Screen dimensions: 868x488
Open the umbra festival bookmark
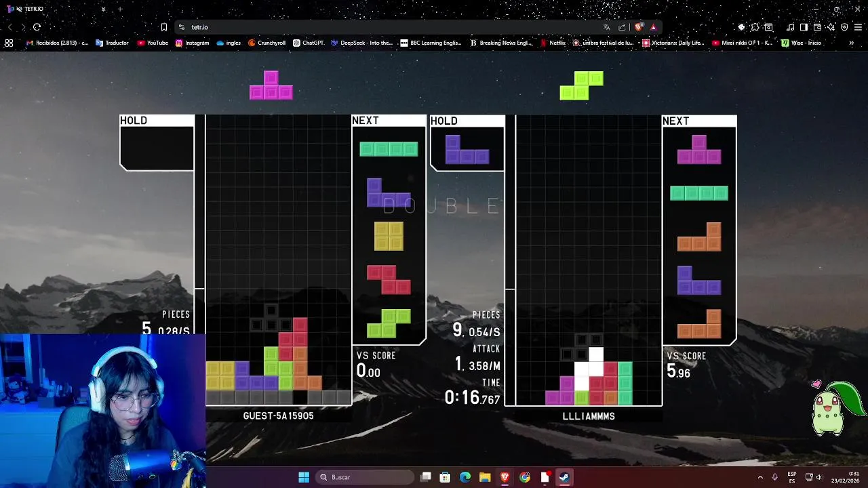603,43
